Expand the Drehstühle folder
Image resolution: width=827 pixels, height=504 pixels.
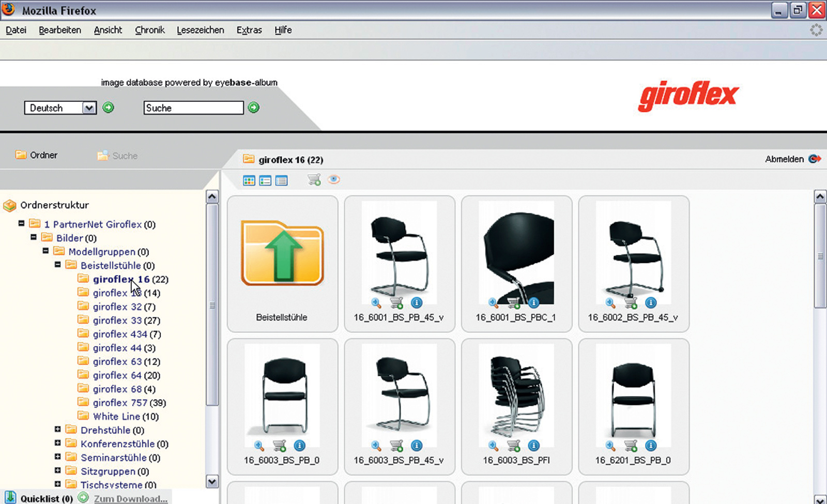[x=58, y=430]
